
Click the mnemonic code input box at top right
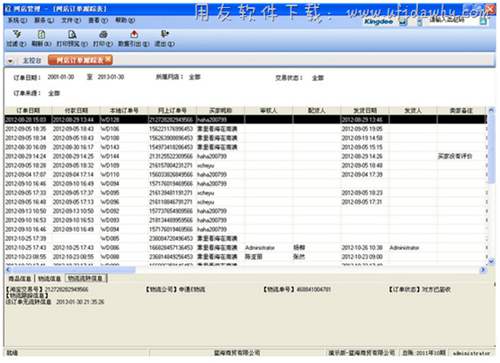[452, 21]
